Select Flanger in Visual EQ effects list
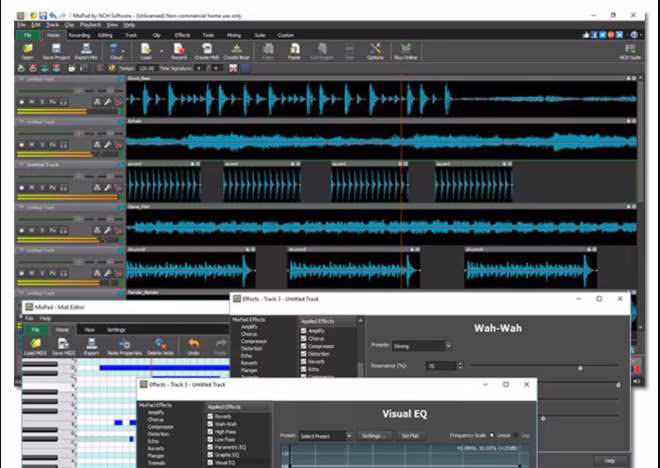Screen dimensions: 660x468 tap(156, 456)
